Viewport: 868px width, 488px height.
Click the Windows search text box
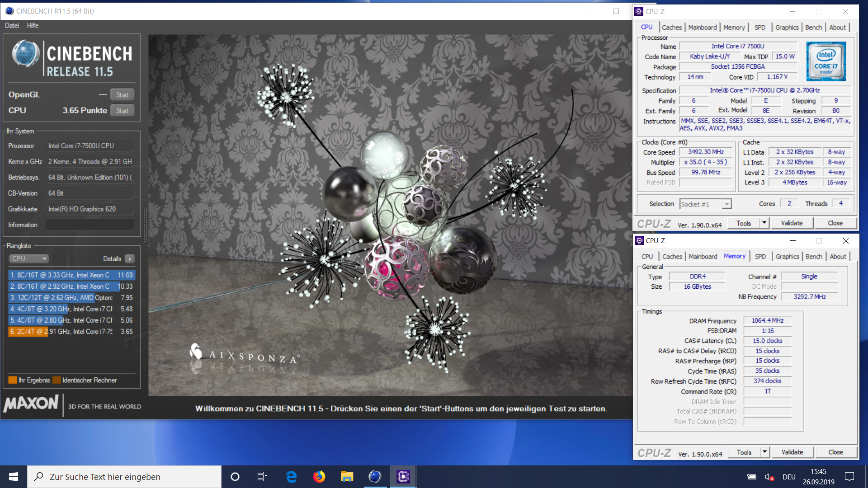(x=124, y=477)
